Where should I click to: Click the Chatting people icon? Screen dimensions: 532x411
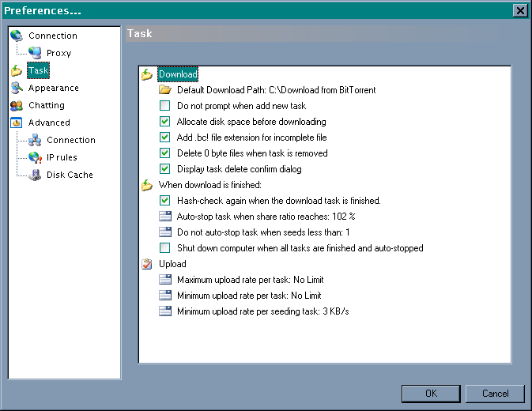pos(16,105)
